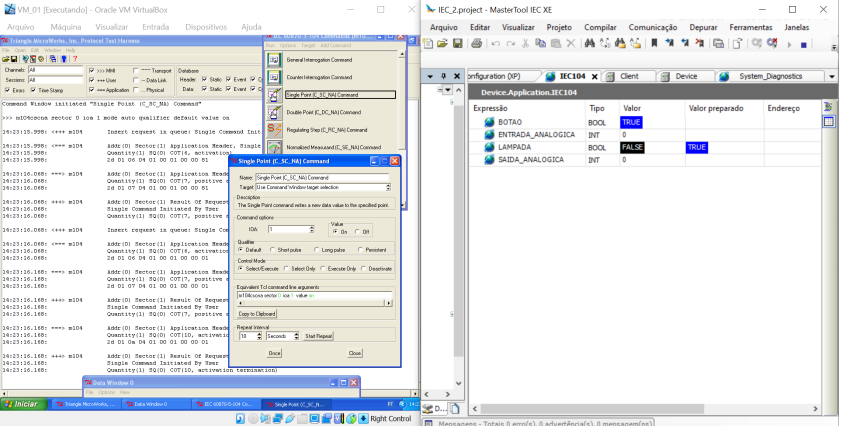
Task: Choose the Short pulse qualifier option
Action: pos(273,250)
